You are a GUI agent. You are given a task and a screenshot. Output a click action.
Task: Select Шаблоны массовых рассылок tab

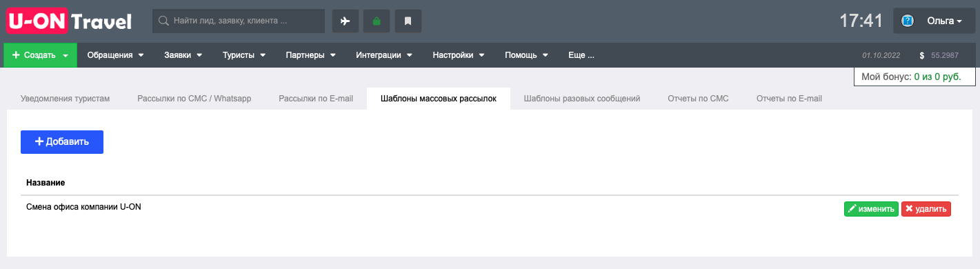439,99
